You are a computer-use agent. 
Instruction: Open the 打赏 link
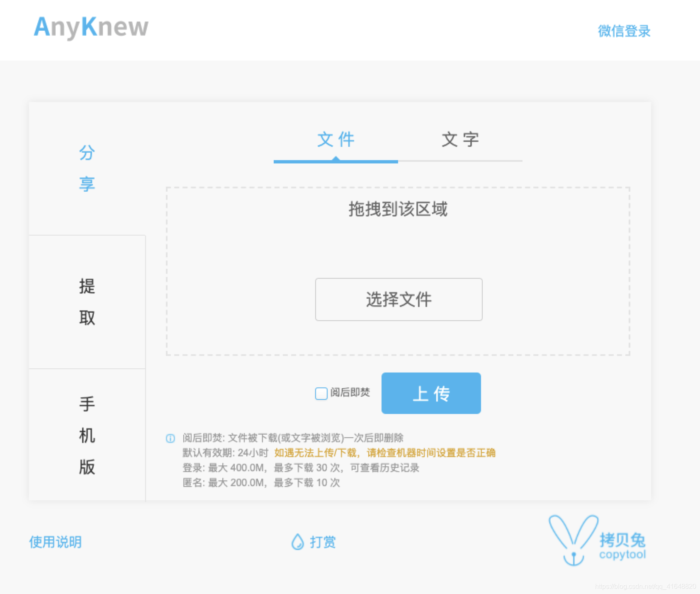coord(323,542)
